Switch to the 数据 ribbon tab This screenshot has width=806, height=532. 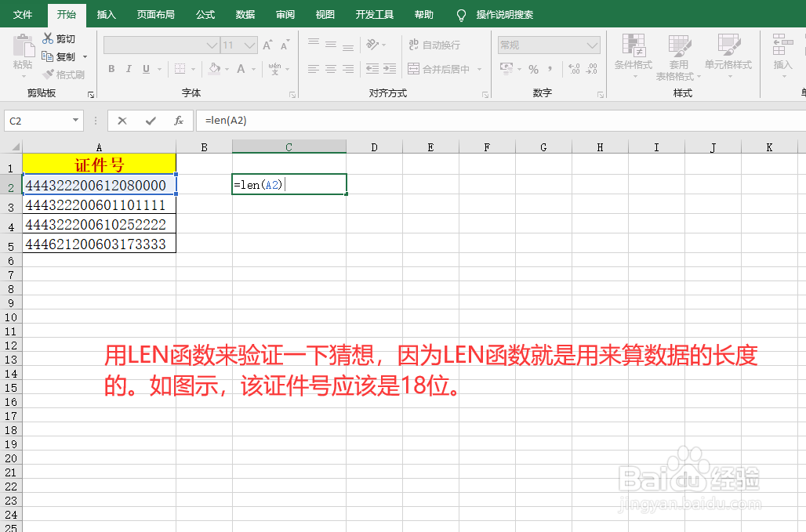coord(244,13)
